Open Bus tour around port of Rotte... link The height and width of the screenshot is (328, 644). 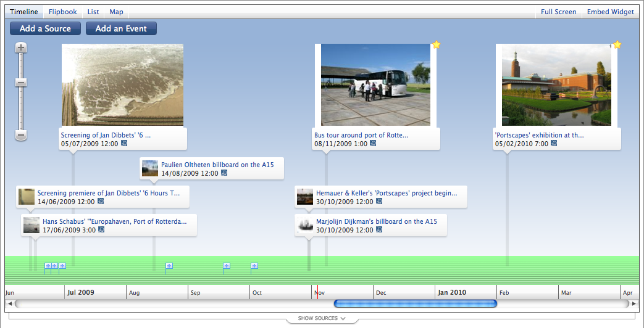361,135
